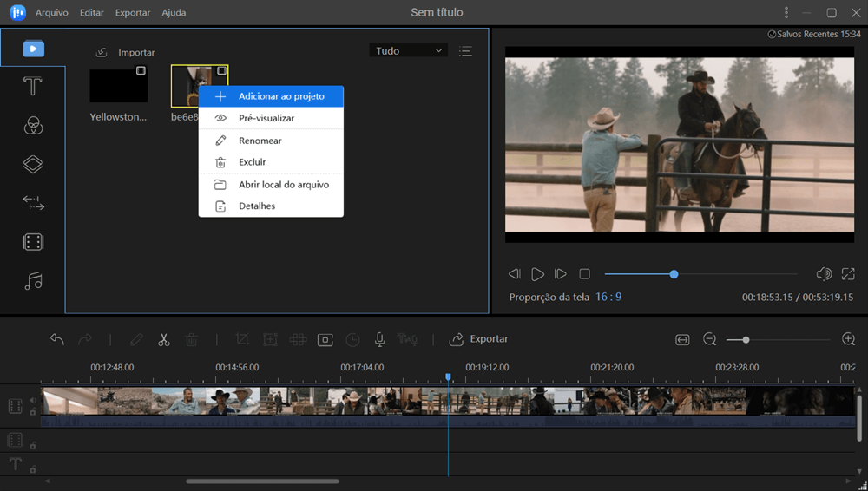This screenshot has height=491, width=868.
Task: Zoom in the timeline with plus magnifier
Action: [x=848, y=339]
